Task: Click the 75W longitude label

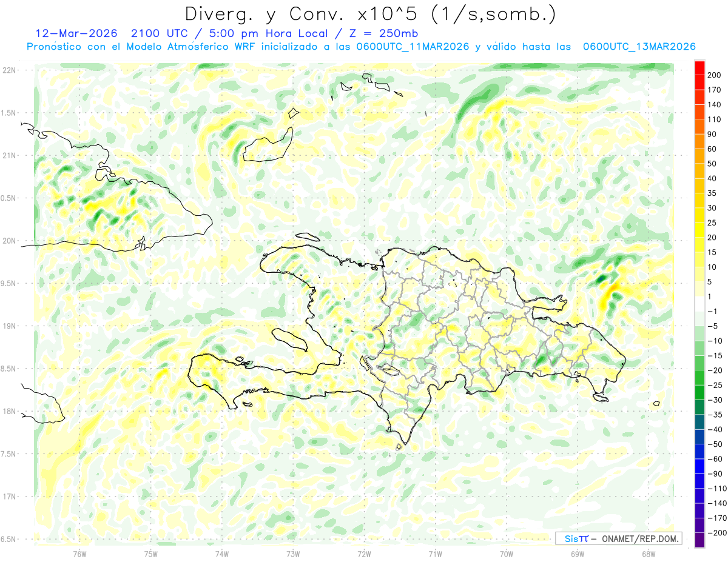Action: point(150,553)
